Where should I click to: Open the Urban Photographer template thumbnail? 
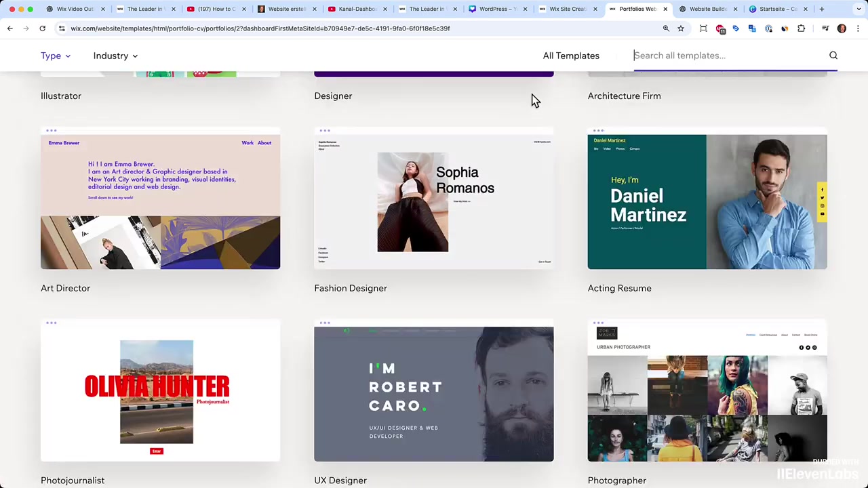(707, 390)
